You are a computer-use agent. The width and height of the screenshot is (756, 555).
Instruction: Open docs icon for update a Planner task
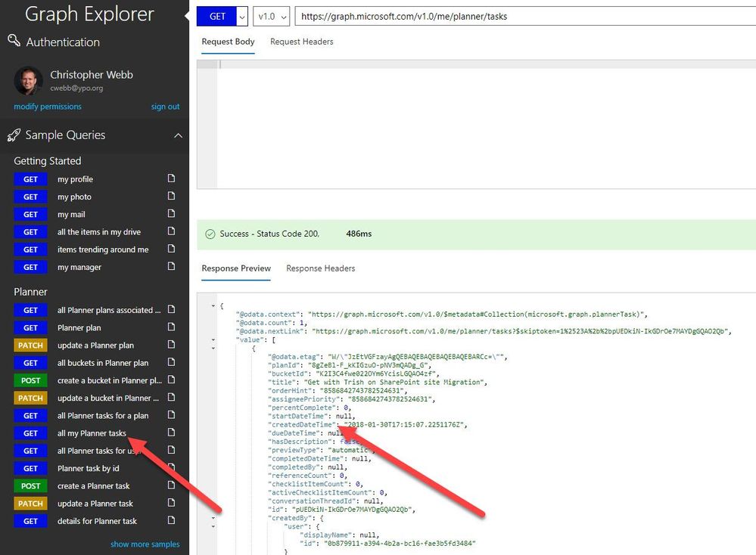click(171, 503)
